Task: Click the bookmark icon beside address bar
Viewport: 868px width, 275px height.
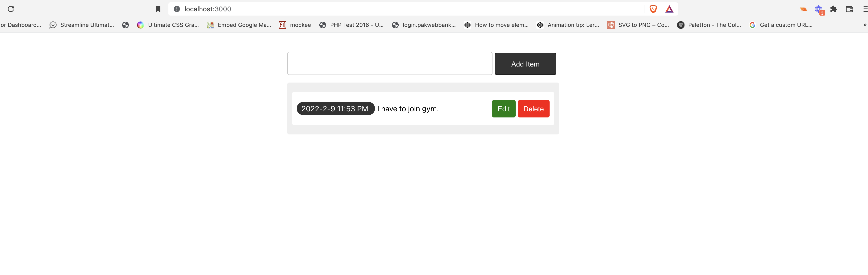Action: [x=158, y=9]
